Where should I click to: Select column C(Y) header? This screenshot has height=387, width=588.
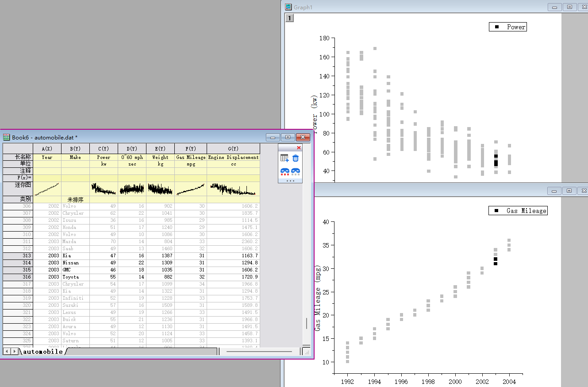pos(104,149)
